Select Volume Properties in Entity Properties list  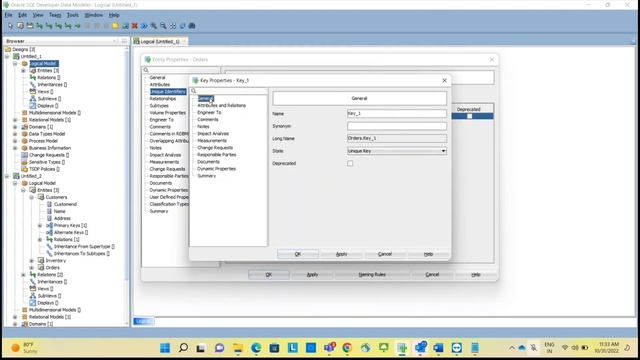click(x=167, y=113)
